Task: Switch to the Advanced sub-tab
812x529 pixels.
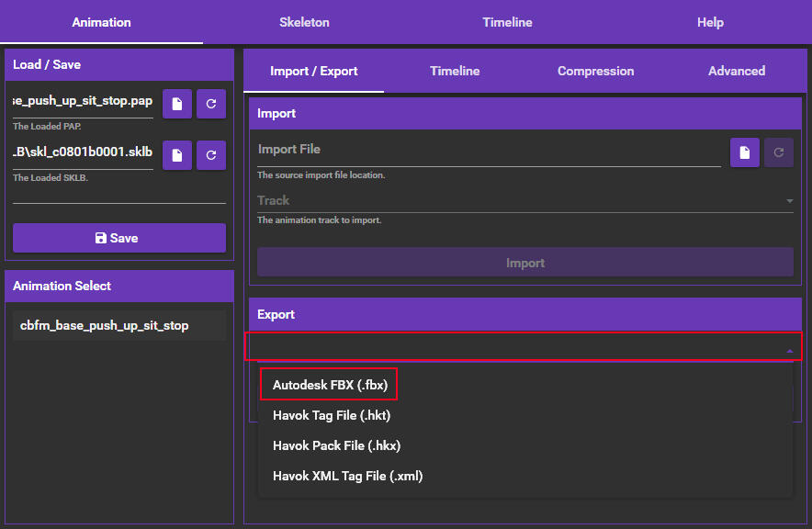Action: [x=737, y=71]
